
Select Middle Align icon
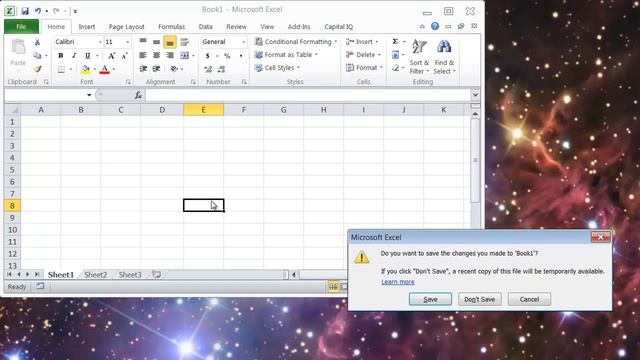coord(156,42)
